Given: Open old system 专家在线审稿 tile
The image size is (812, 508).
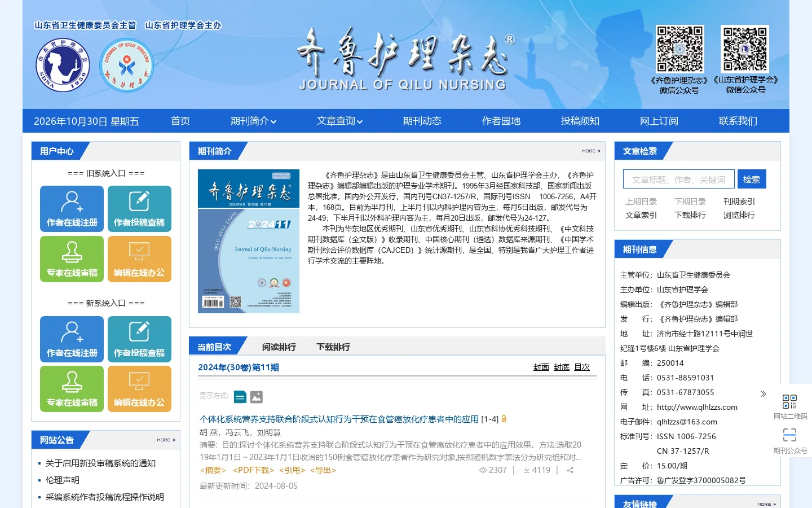Looking at the screenshot, I should [x=72, y=259].
